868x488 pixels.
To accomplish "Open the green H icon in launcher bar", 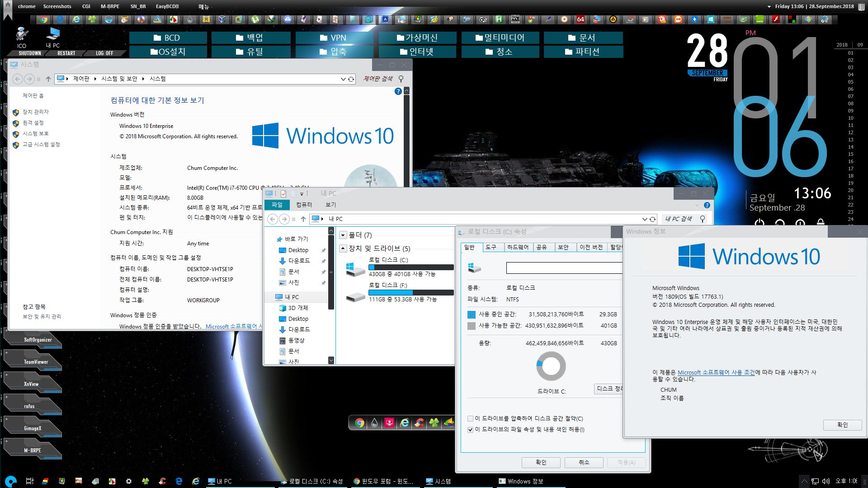I will click(499, 19).
